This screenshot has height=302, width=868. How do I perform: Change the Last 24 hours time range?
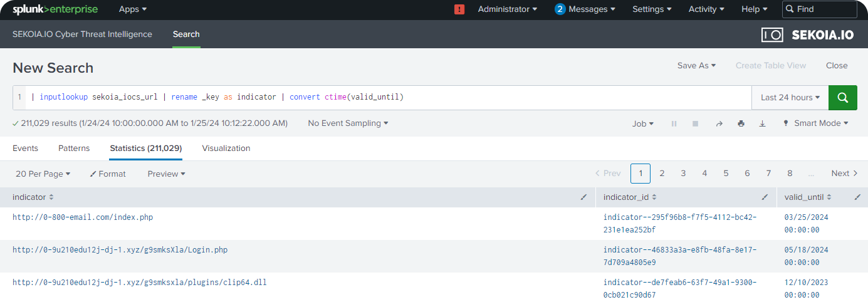tap(790, 98)
